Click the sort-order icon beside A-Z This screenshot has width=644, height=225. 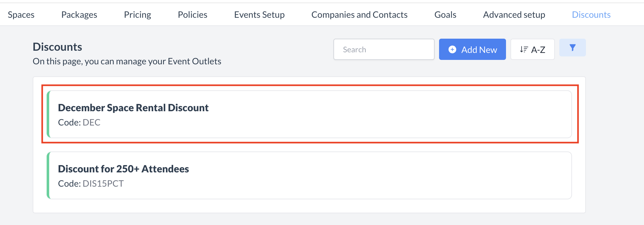524,49
